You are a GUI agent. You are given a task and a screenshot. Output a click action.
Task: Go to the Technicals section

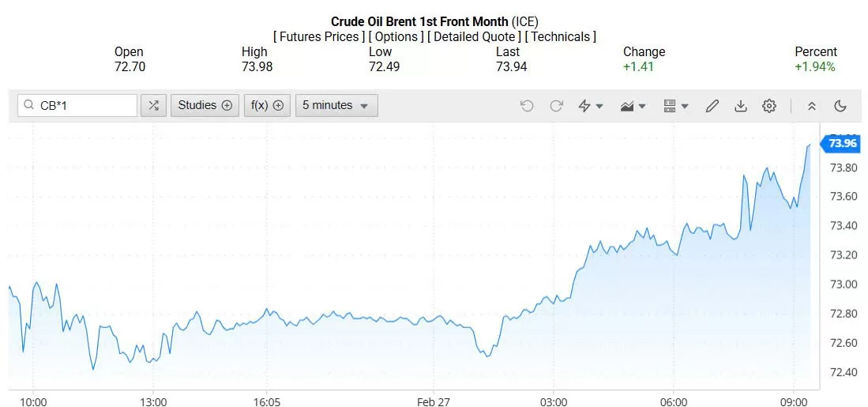pyautogui.click(x=560, y=36)
